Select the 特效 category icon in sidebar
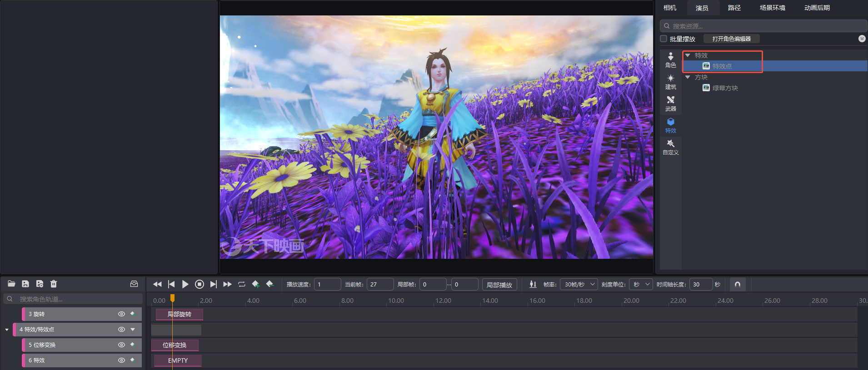Image resolution: width=868 pixels, height=370 pixels. click(x=671, y=126)
